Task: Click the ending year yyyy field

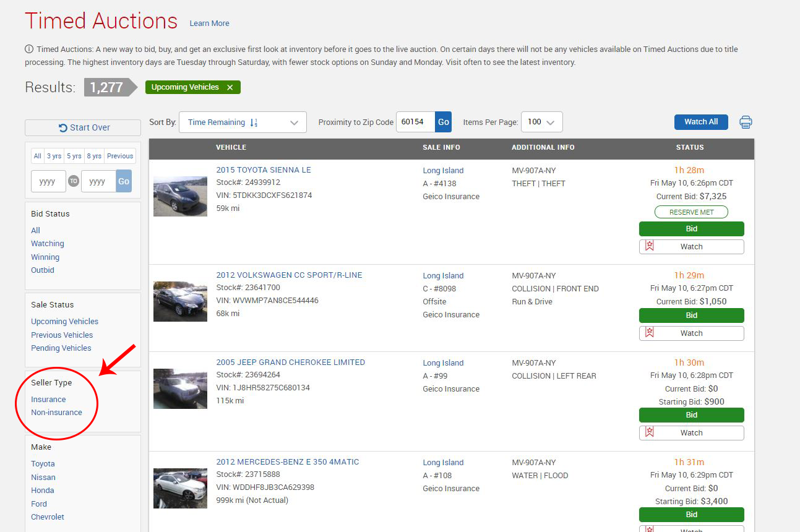Action: (x=98, y=181)
